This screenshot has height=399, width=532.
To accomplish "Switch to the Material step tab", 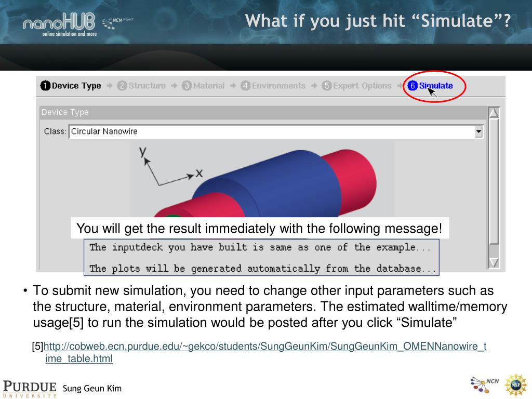I will (x=203, y=86).
